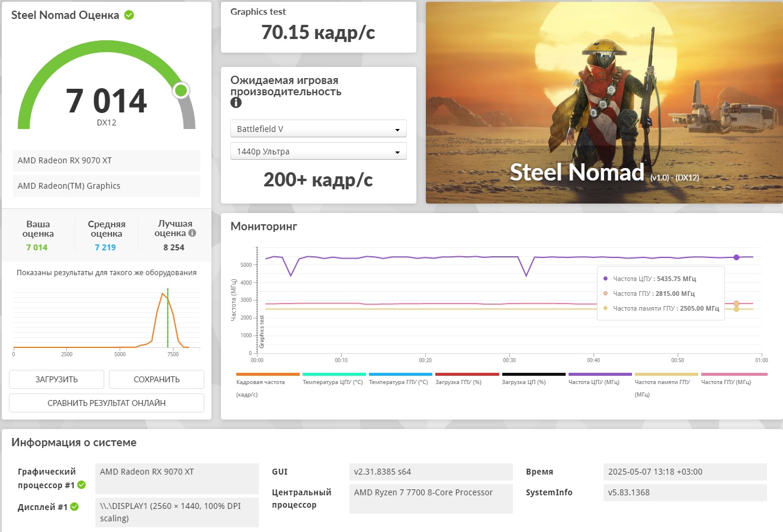Click the AMD Radeon RX 9070 XT row under gauge
This screenshot has height=532, width=783.
[x=107, y=160]
